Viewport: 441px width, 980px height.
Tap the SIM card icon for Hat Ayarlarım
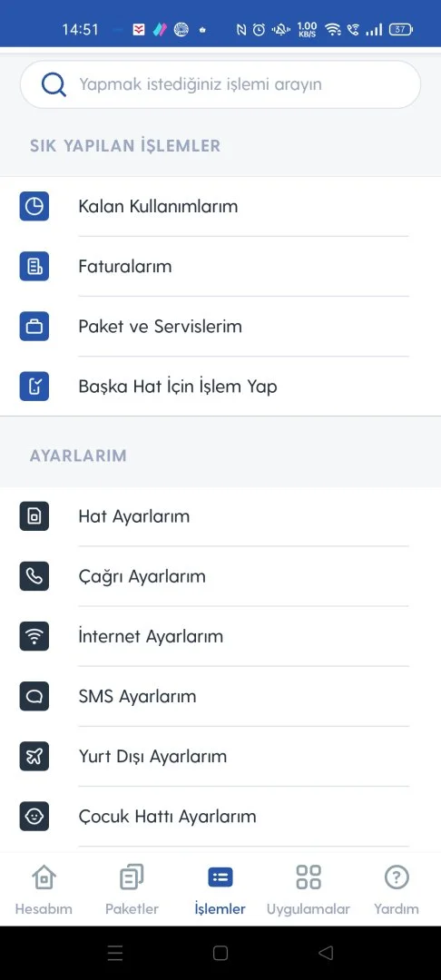click(34, 516)
